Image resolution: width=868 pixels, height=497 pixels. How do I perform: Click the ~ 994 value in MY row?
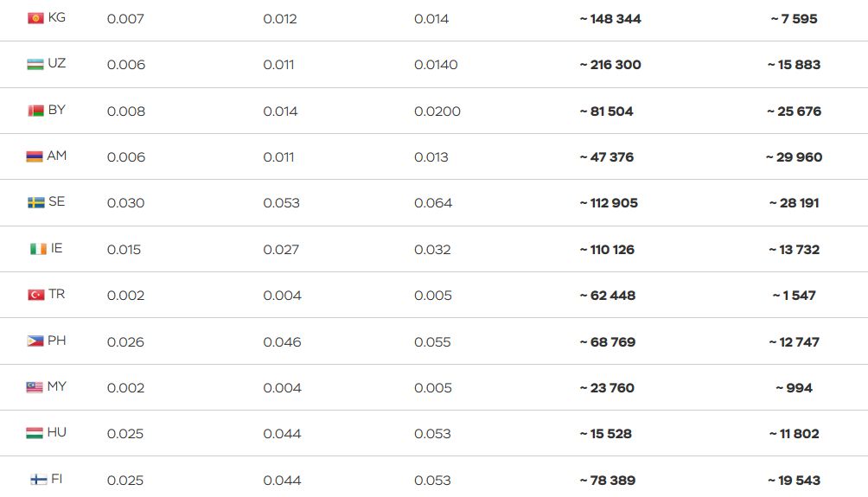[x=794, y=388]
